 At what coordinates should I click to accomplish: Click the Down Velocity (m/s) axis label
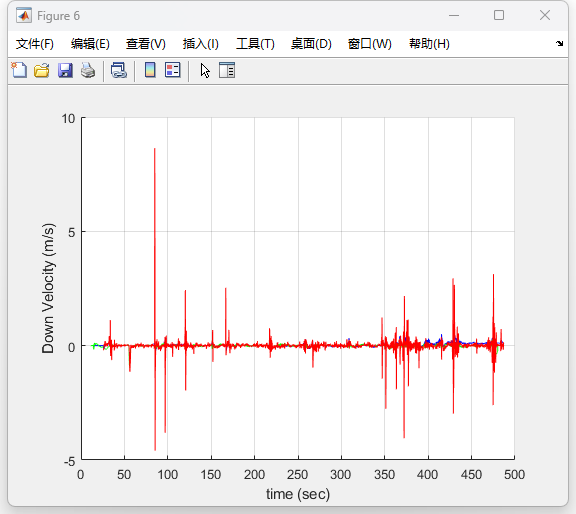48,288
